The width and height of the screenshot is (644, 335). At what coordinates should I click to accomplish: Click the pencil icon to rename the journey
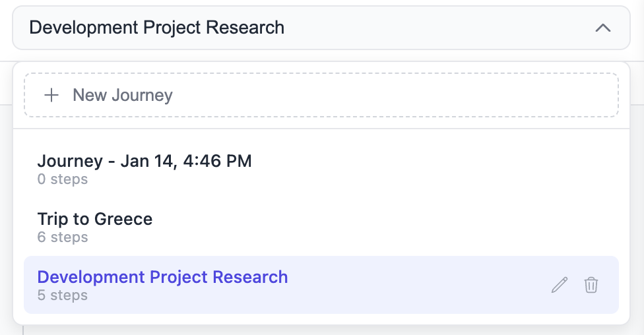560,285
